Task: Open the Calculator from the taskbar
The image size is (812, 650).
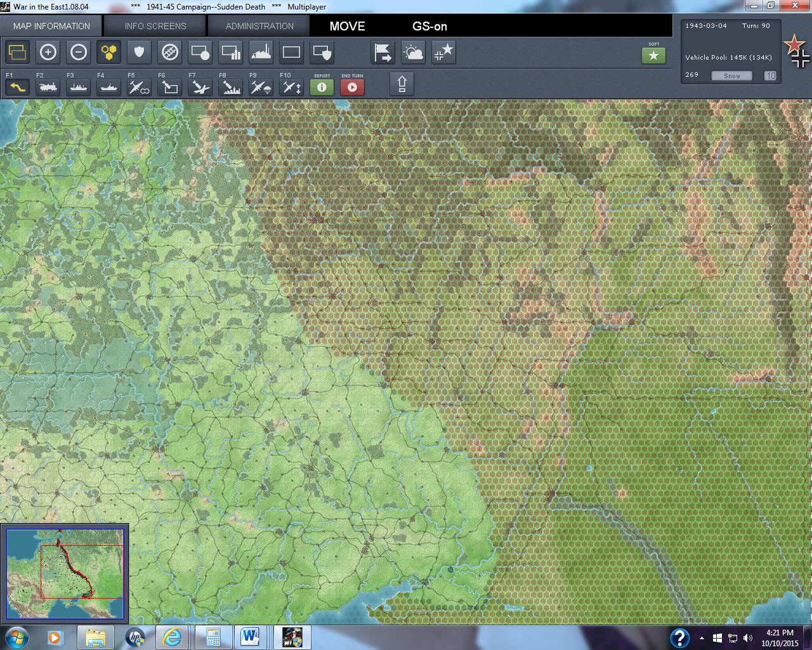Action: tap(213, 637)
